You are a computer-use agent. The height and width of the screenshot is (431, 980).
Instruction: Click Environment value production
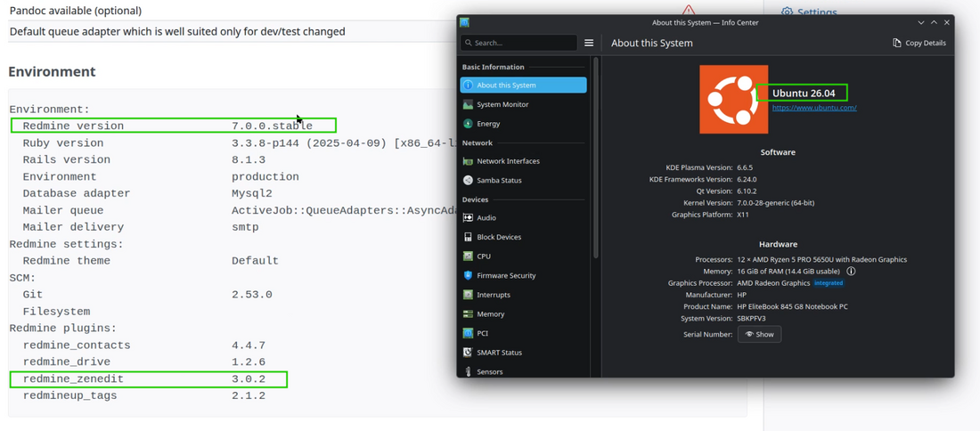[x=265, y=177]
